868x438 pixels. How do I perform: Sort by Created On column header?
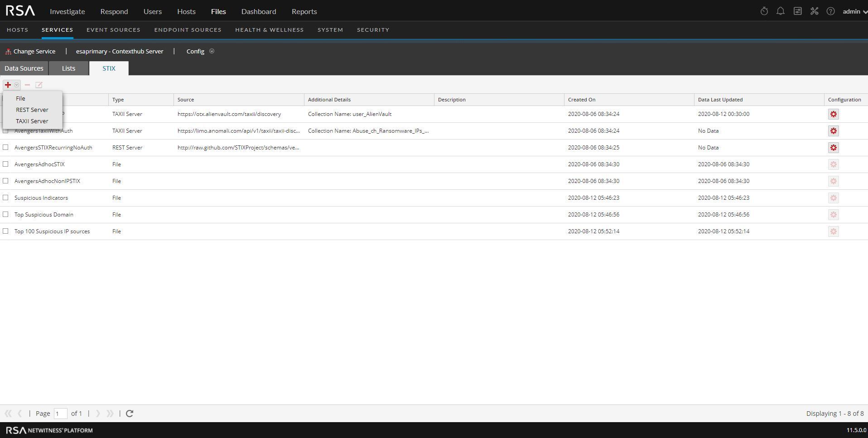582,100
